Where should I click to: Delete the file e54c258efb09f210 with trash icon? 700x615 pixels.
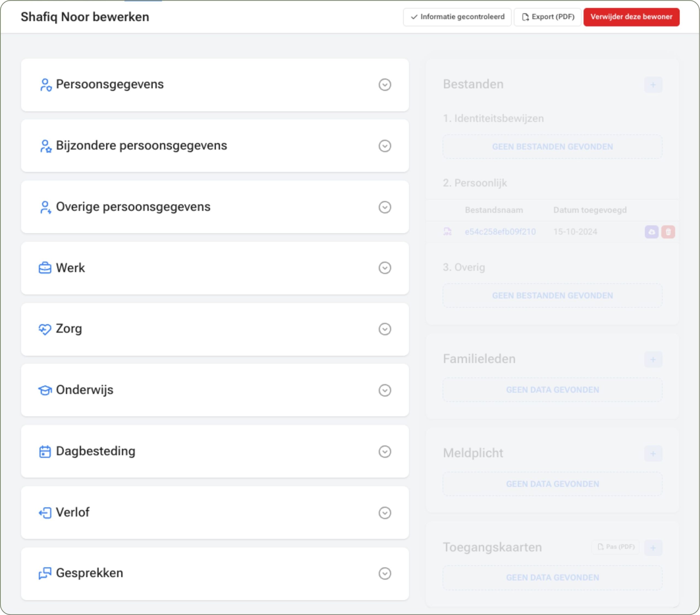point(669,232)
